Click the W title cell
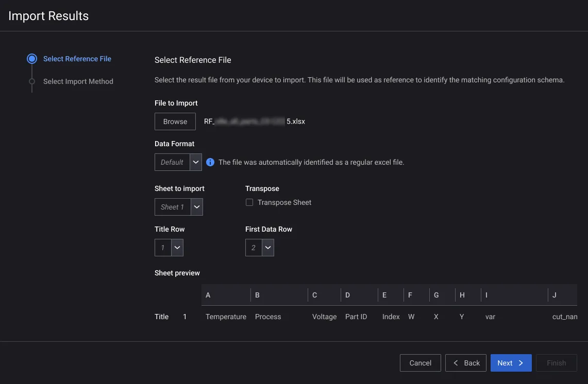Viewport: 588px width, 384px height. (x=411, y=317)
